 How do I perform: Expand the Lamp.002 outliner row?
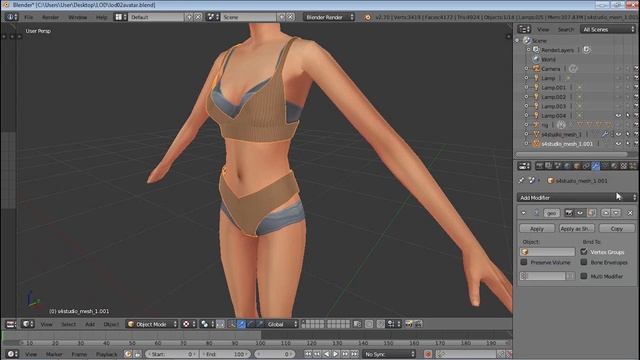point(527,97)
